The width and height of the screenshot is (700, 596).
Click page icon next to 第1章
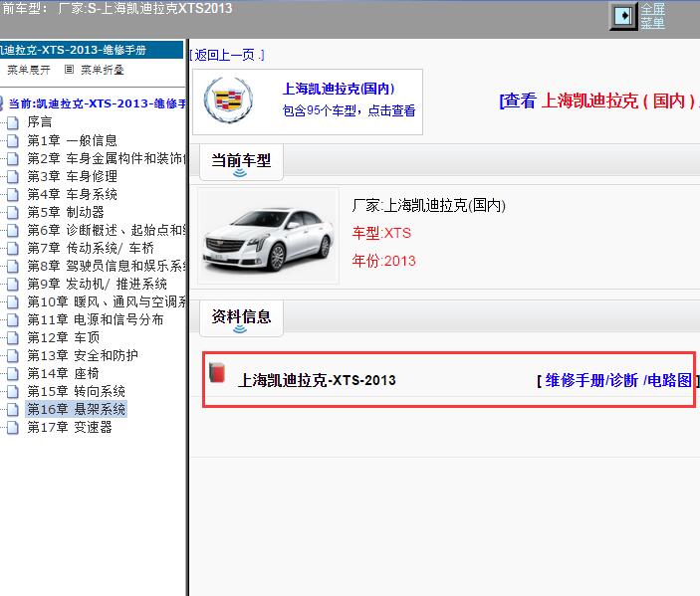click(x=13, y=140)
